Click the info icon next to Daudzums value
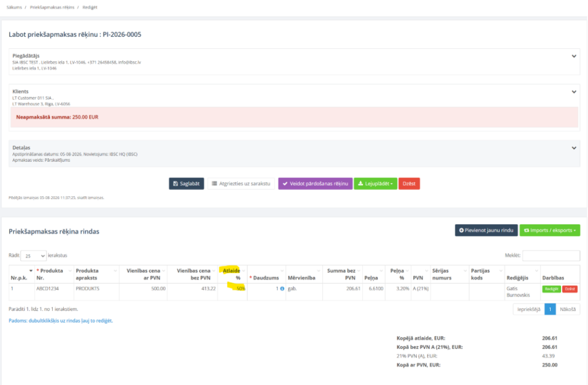 coord(282,289)
